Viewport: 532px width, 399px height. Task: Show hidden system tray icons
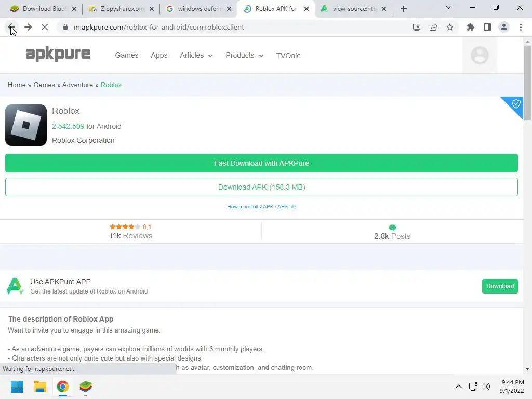click(x=458, y=387)
